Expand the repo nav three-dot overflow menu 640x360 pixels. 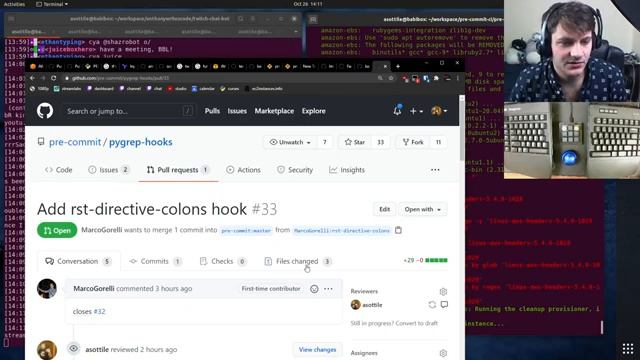tap(435, 170)
